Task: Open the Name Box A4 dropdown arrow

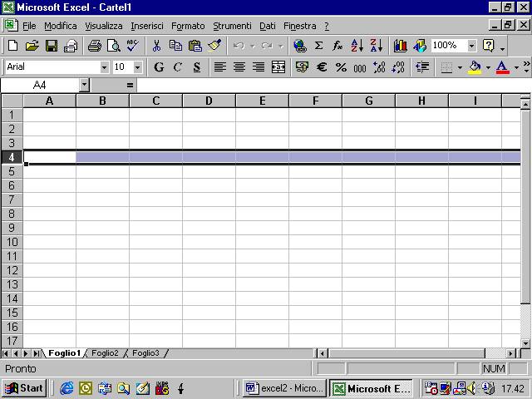Action: 85,85
